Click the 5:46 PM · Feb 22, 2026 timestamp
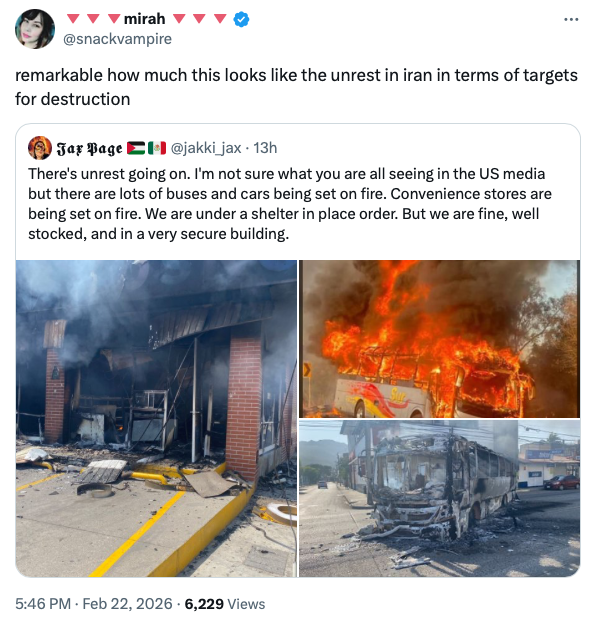This screenshot has height=620, width=593. tap(94, 604)
